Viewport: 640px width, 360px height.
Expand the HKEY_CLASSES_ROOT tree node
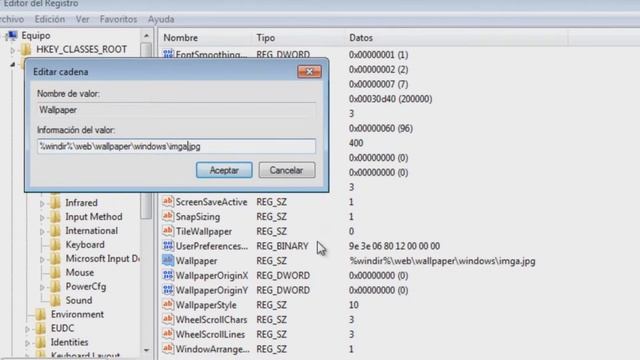click(x=13, y=50)
